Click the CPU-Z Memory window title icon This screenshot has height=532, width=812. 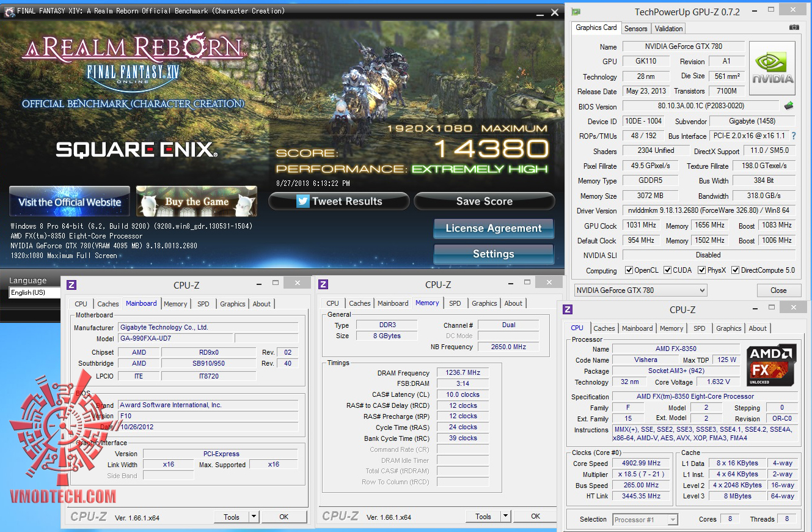(323, 284)
